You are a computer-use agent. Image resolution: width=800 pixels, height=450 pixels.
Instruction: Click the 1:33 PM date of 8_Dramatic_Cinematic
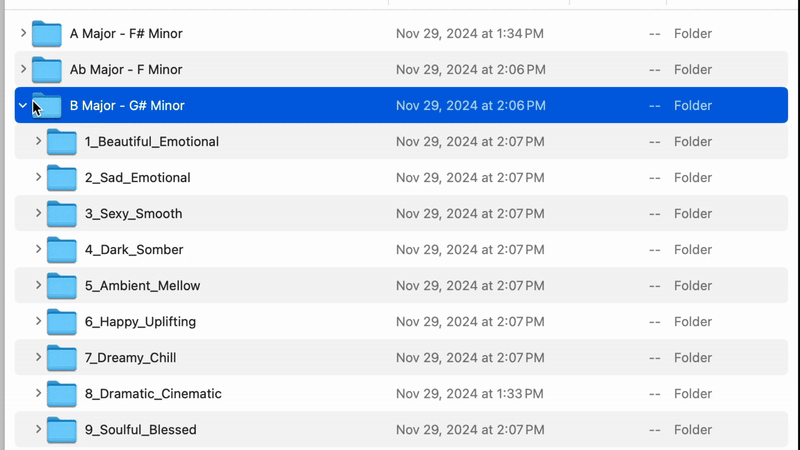470,393
